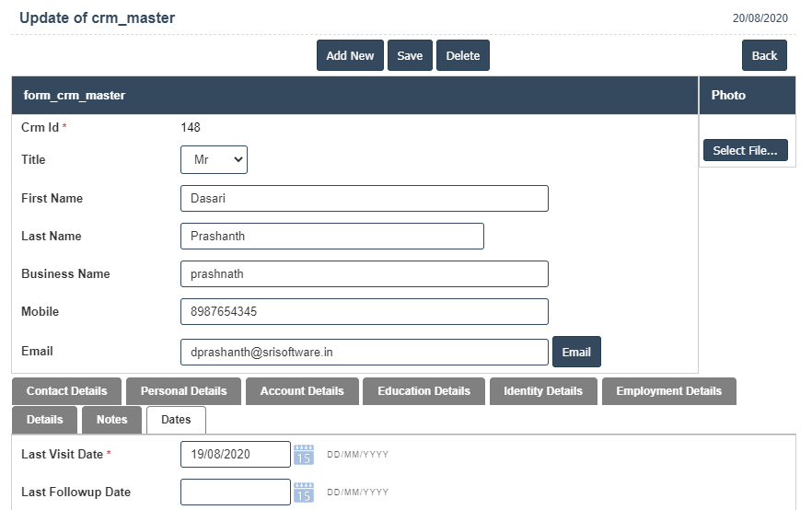
Task: Open calendar picker for Last Visit Date
Action: [x=304, y=455]
